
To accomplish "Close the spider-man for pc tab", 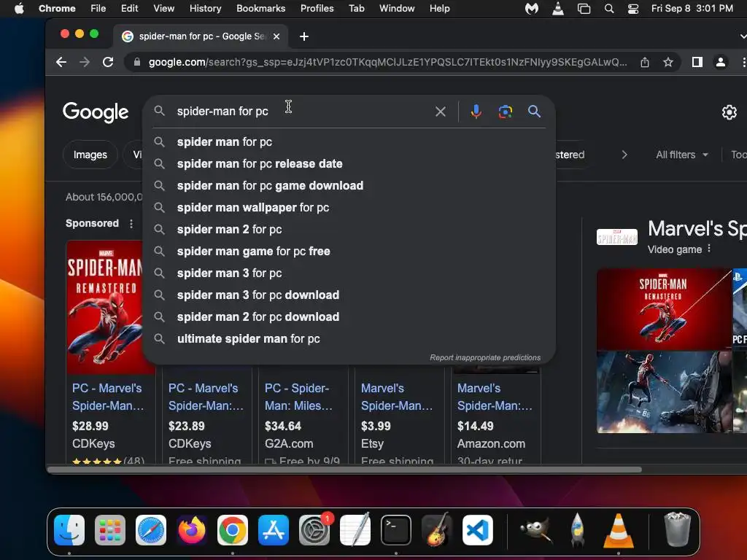I will point(276,36).
